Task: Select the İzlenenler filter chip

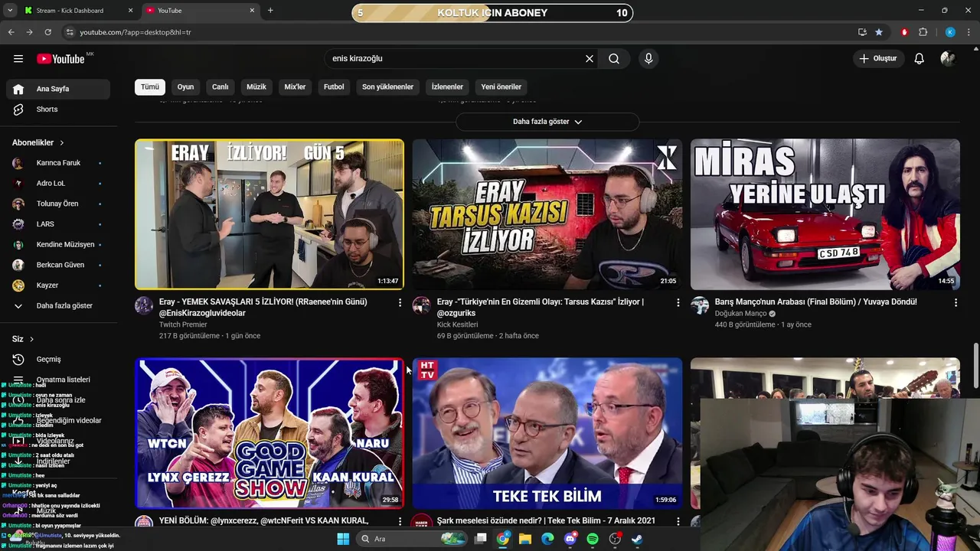Action: click(447, 87)
